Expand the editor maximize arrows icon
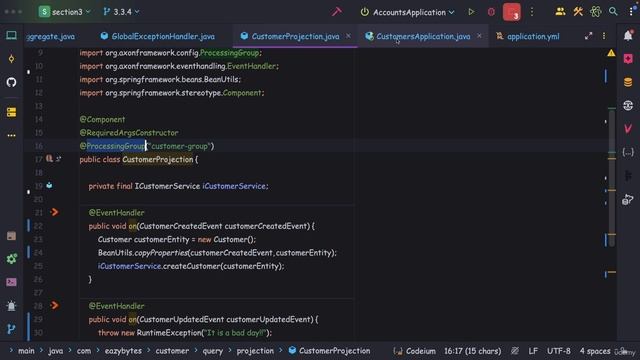The image size is (640, 360). [588, 36]
